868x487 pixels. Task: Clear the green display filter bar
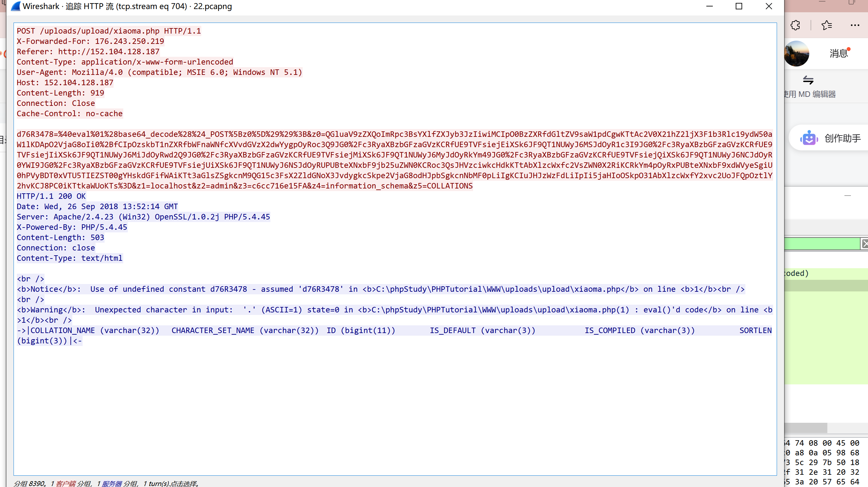coord(865,244)
